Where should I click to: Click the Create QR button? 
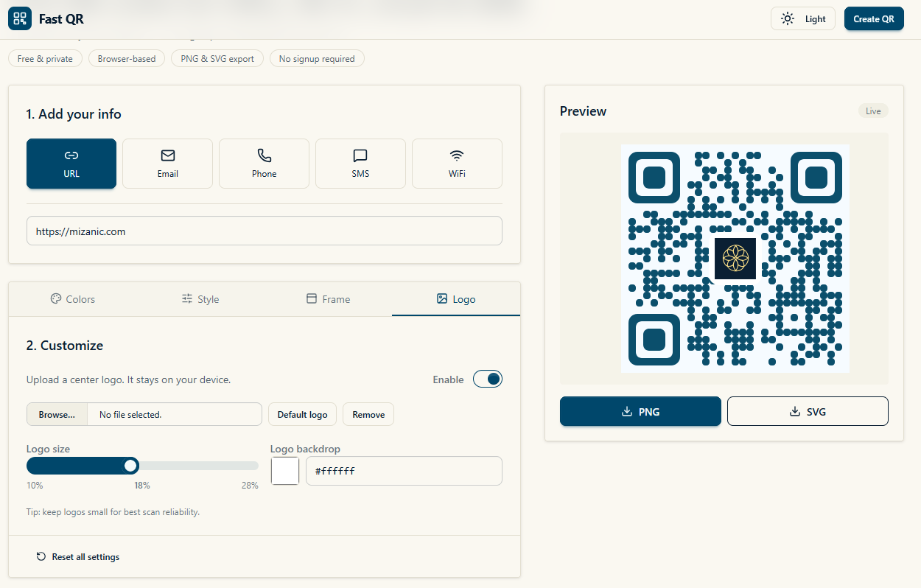coord(874,18)
